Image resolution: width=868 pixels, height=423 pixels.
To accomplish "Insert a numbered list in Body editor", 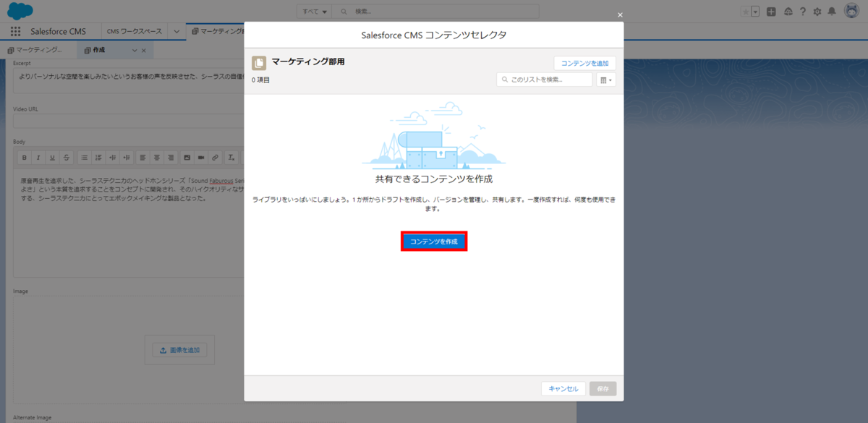I will click(x=98, y=157).
